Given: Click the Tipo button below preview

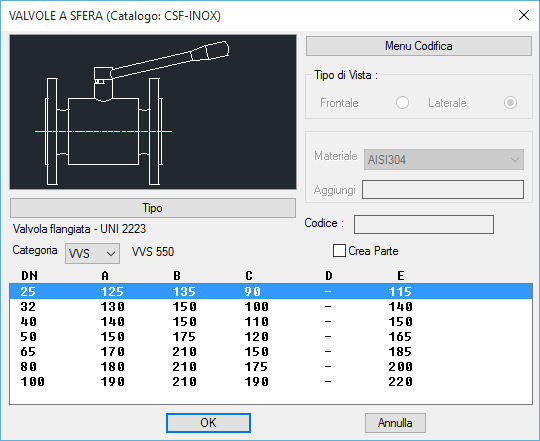Looking at the screenshot, I should click(x=153, y=208).
